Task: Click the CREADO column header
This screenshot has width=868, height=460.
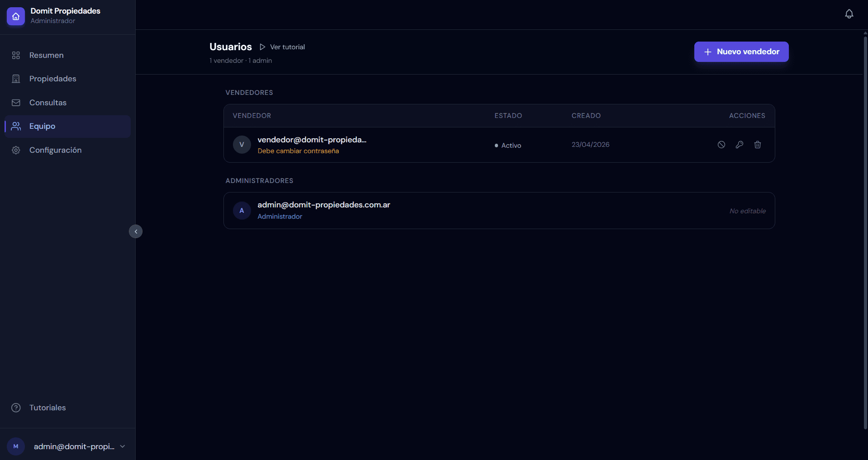Action: coord(586,116)
